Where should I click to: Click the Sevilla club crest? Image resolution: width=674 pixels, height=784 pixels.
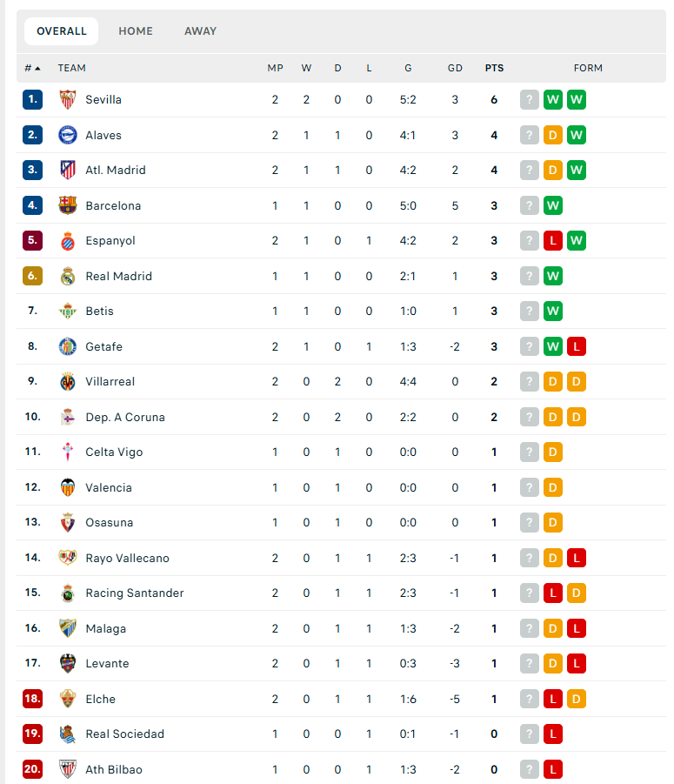[68, 99]
